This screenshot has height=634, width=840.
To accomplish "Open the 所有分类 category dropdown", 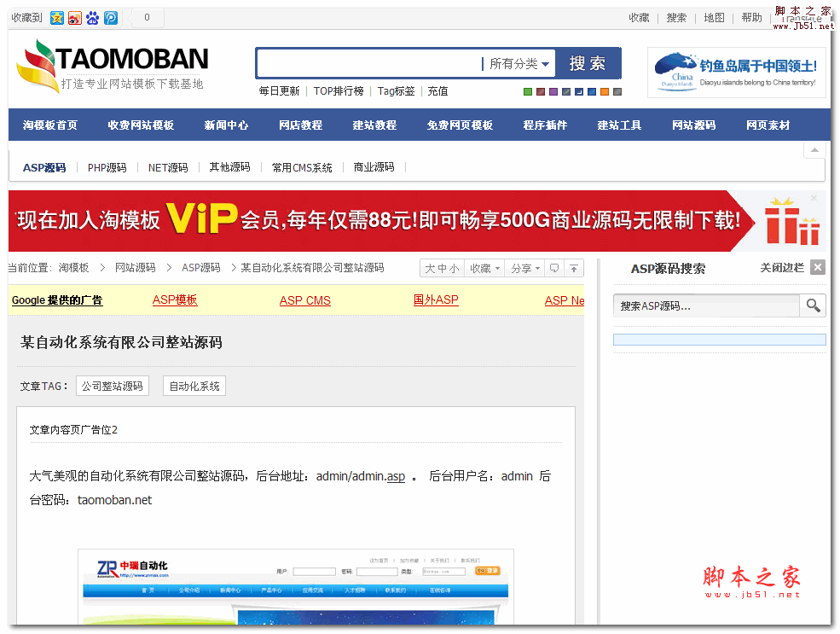I will (x=519, y=64).
